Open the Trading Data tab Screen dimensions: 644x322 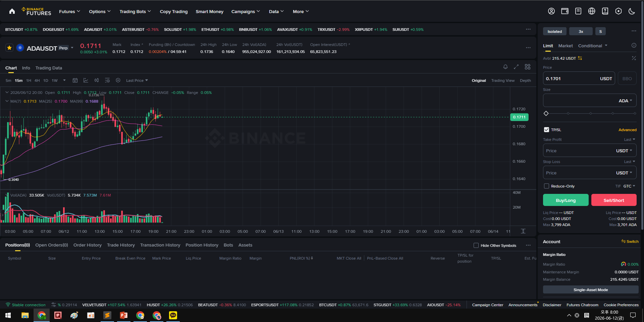click(x=49, y=68)
